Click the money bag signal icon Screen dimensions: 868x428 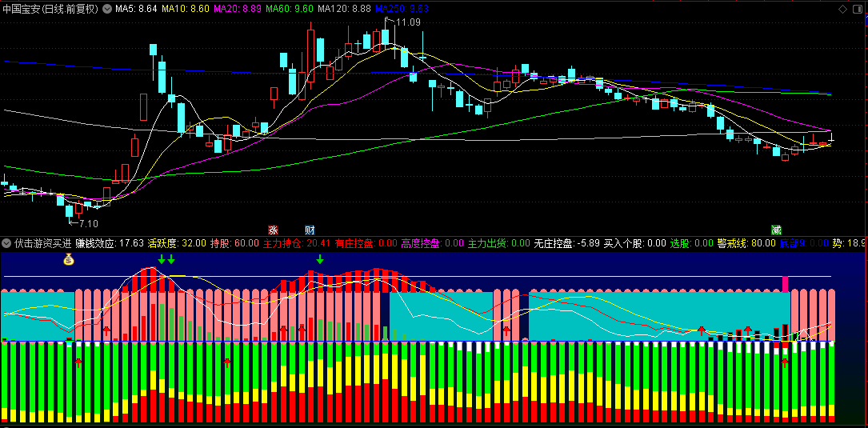pyautogui.click(x=69, y=258)
